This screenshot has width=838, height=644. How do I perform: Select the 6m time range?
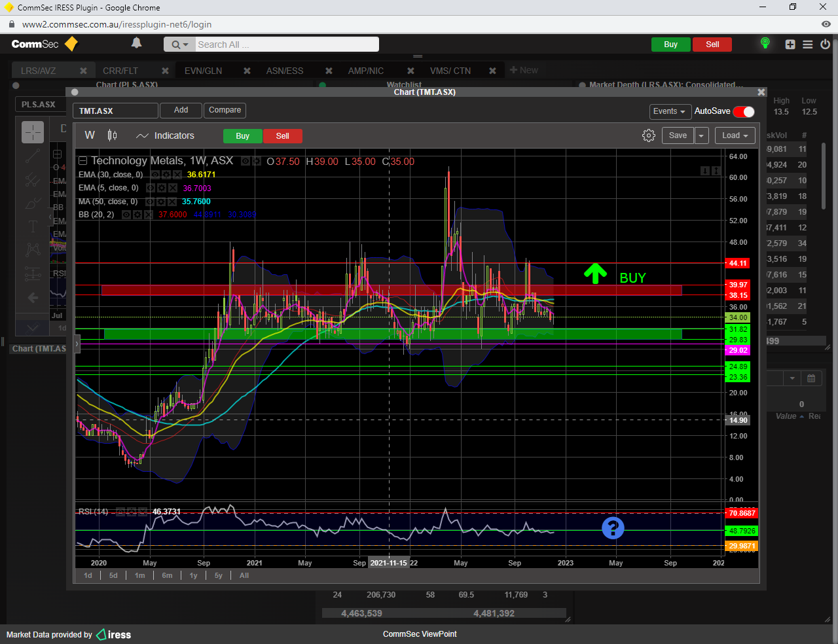pos(167,575)
